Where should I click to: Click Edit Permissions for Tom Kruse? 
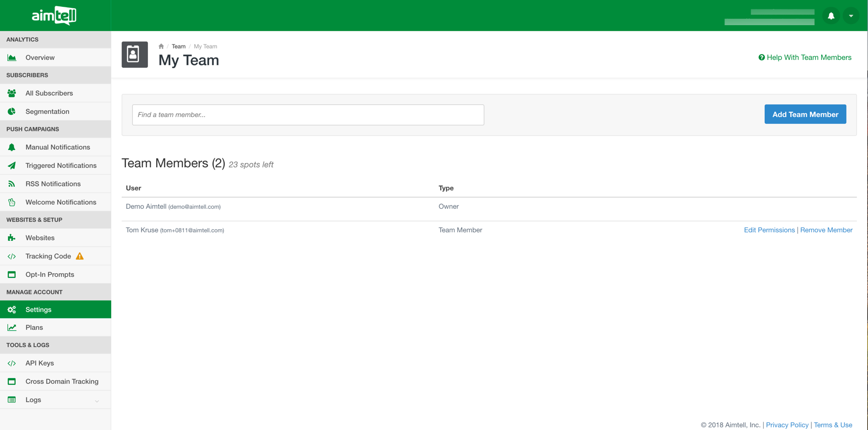click(x=769, y=230)
